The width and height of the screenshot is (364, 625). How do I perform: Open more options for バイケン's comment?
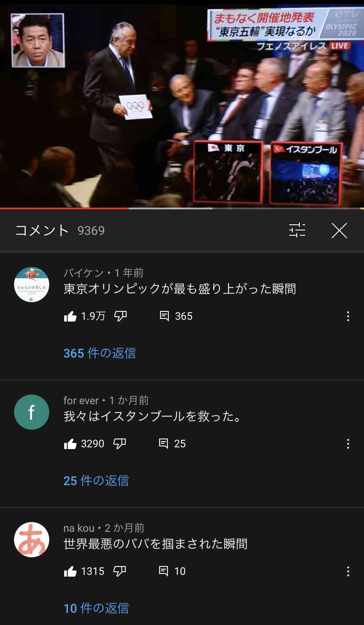348,316
